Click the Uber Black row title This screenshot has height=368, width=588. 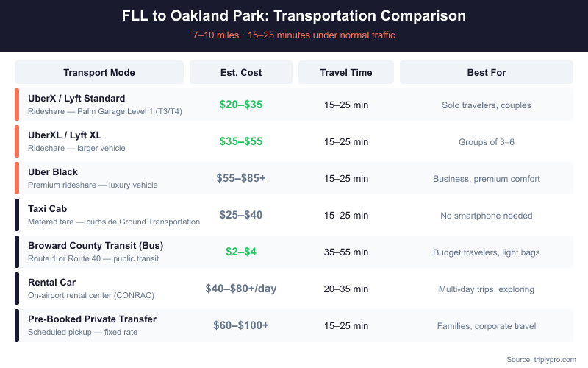click(53, 172)
